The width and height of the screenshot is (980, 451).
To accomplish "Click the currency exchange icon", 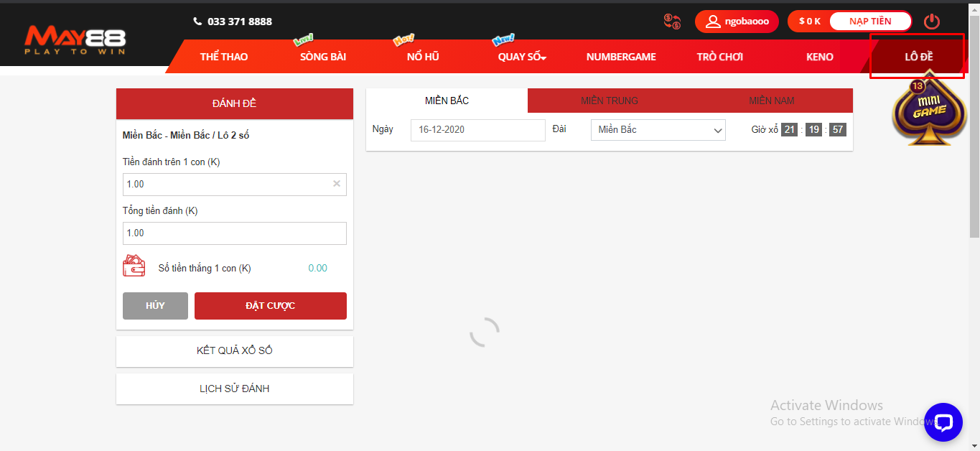I will (672, 22).
